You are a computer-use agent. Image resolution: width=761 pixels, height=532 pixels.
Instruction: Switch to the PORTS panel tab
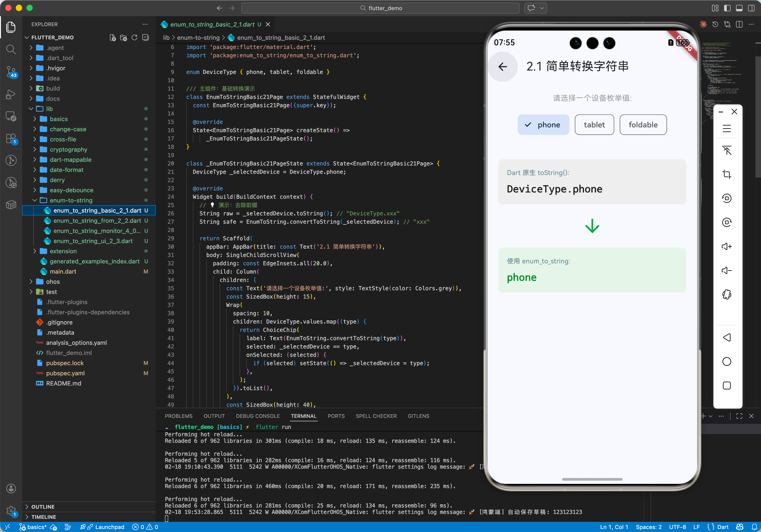coord(336,416)
